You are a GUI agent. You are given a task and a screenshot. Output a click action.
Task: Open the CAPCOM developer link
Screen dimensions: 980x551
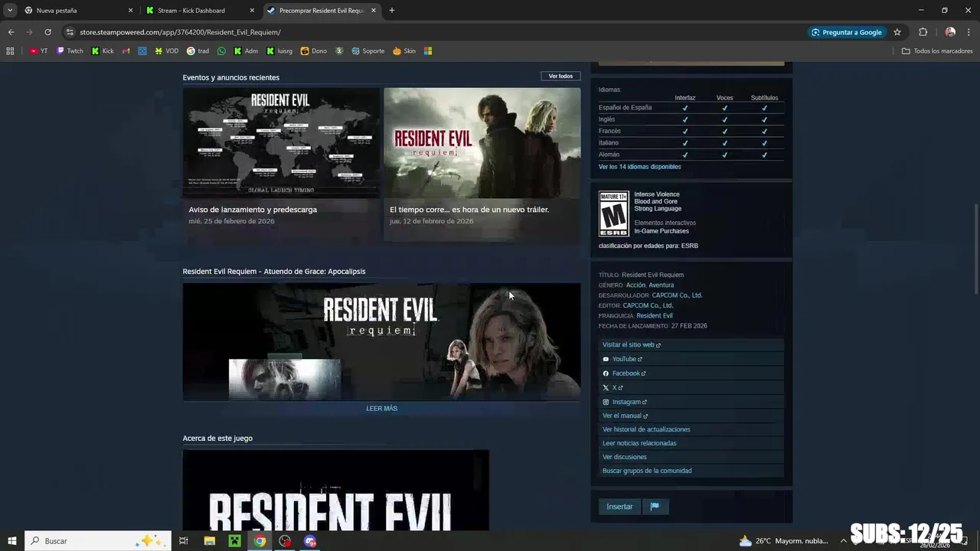677,295
